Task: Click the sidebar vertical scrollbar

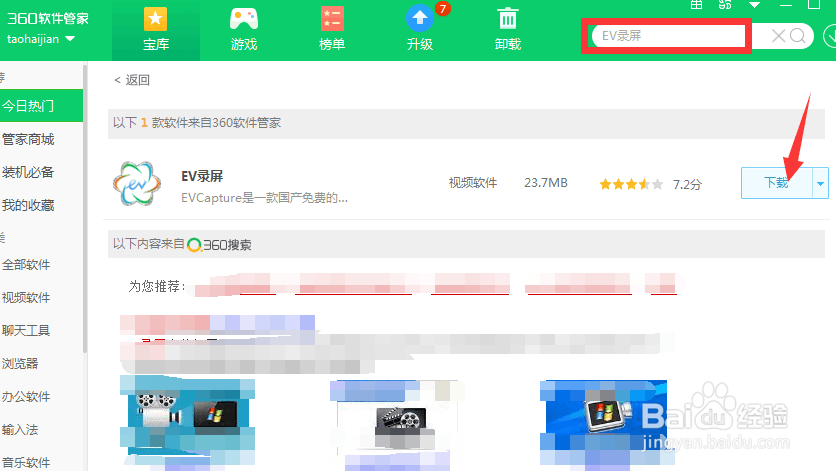Action: pyautogui.click(x=85, y=209)
